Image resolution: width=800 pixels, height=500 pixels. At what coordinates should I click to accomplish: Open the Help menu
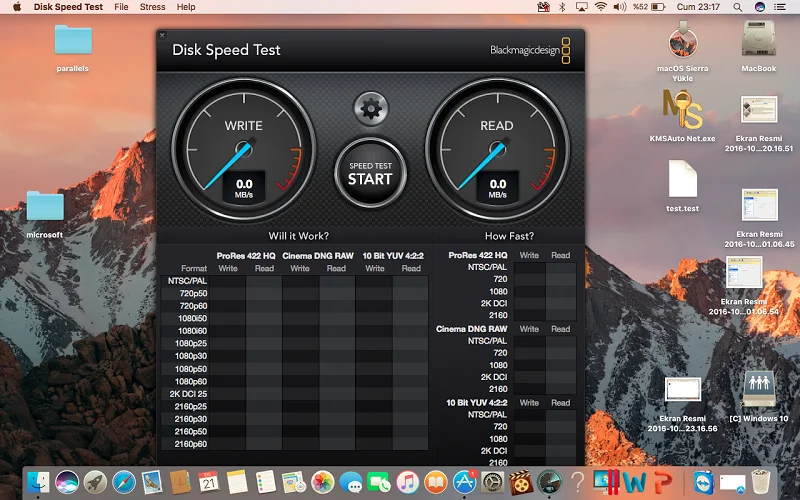[186, 7]
